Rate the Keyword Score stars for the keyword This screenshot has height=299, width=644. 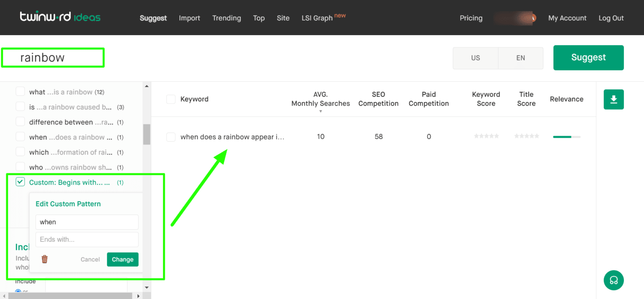pyautogui.click(x=486, y=136)
